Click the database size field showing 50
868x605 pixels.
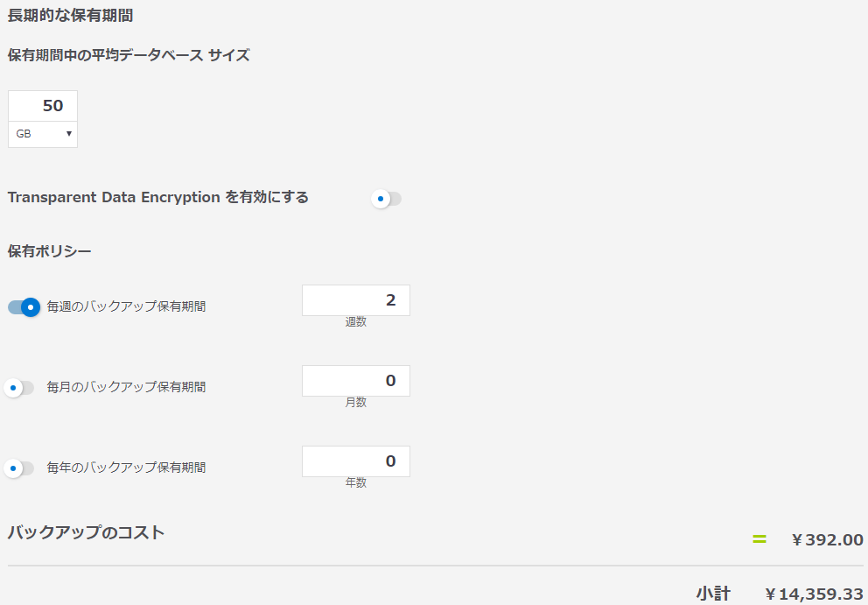tap(43, 106)
